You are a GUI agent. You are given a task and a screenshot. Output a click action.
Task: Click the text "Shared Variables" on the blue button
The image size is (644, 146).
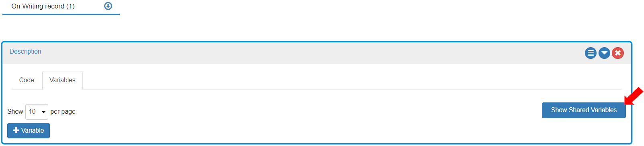[593, 110]
